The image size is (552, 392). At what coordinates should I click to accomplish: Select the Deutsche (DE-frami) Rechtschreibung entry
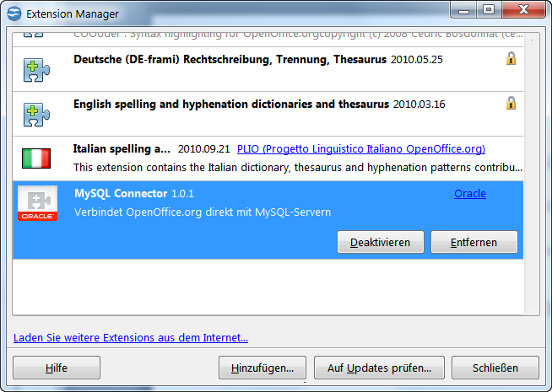tap(268, 69)
